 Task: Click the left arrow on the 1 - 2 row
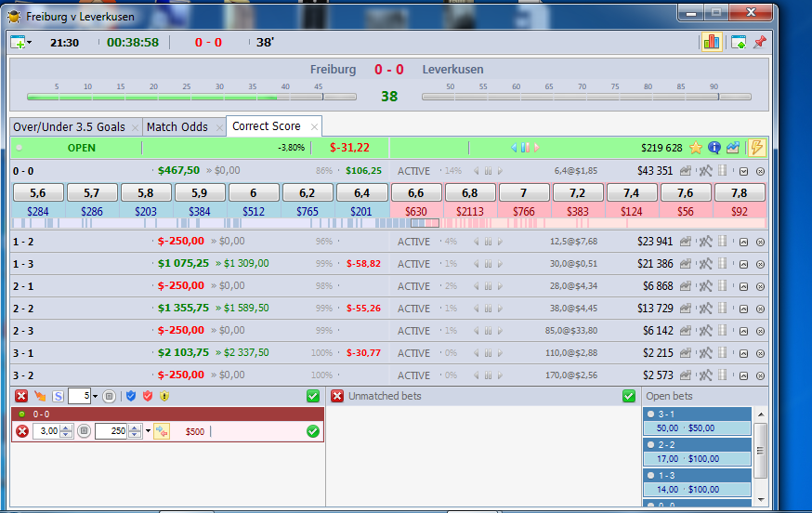point(476,242)
